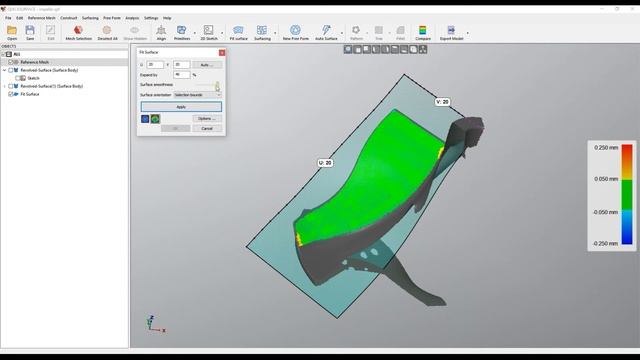This screenshot has width=640, height=360.
Task: Close the Fit Surface dialog with red X
Action: click(222, 53)
